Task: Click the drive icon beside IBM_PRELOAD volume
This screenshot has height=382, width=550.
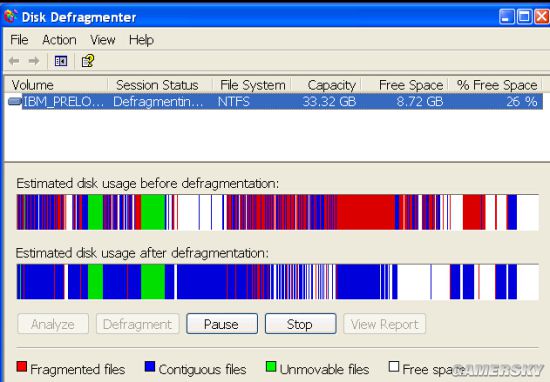Action: pyautogui.click(x=14, y=101)
